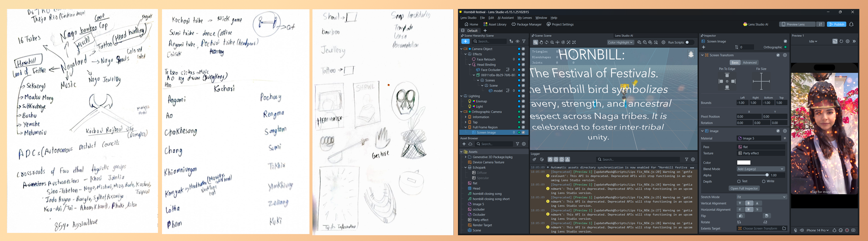Select the Party effect asset
868x241 pixels.
coord(480,220)
